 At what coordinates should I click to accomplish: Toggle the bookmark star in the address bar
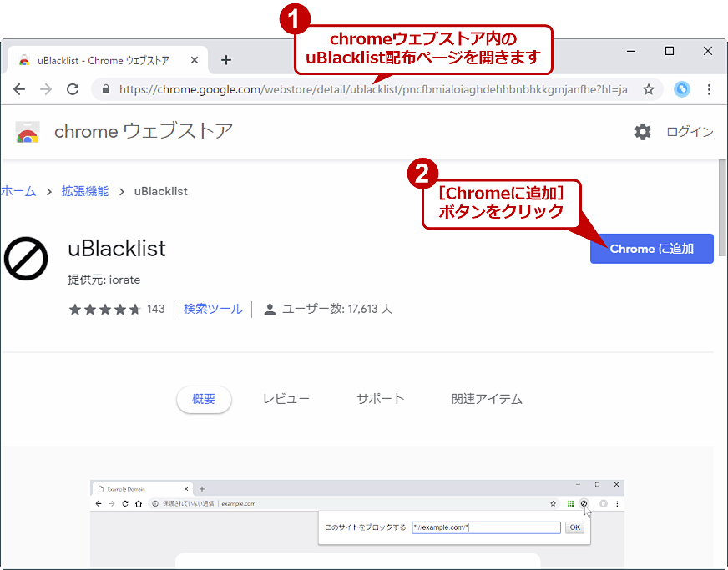(x=647, y=89)
